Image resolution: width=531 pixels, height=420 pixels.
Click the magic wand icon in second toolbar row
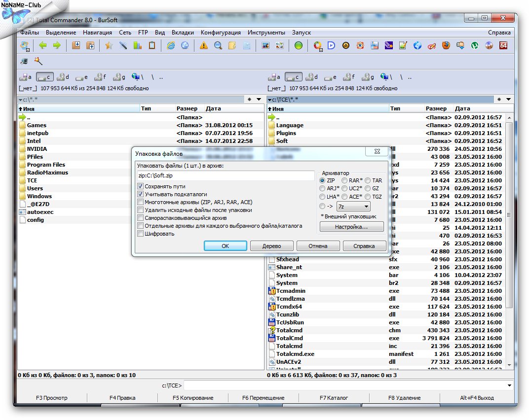pos(38,61)
